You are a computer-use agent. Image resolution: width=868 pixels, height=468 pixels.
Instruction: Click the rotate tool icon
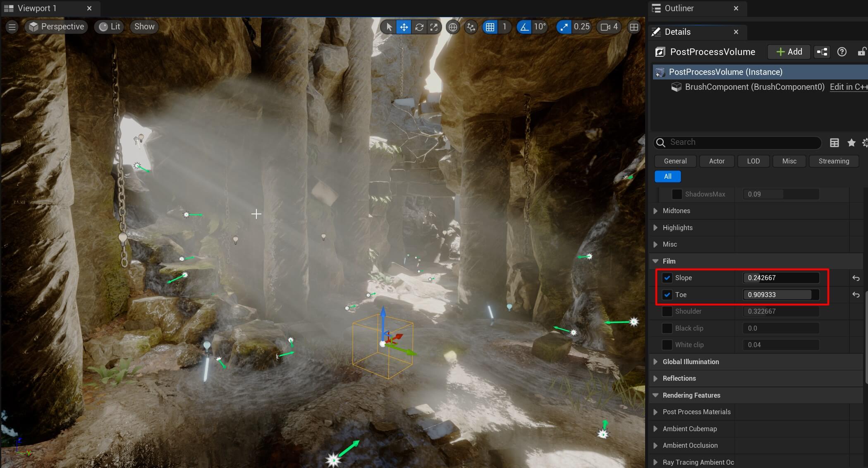tap(419, 26)
